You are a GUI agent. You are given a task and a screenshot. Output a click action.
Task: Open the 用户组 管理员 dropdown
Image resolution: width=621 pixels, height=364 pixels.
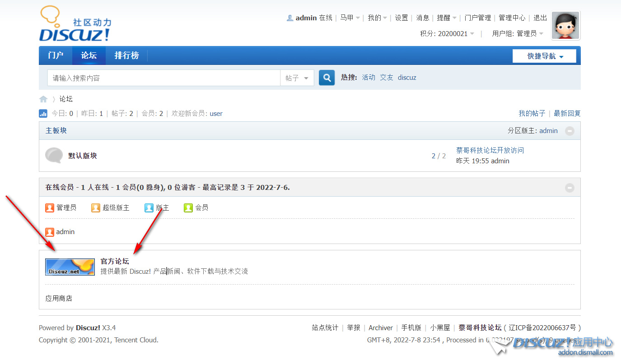pyautogui.click(x=518, y=33)
